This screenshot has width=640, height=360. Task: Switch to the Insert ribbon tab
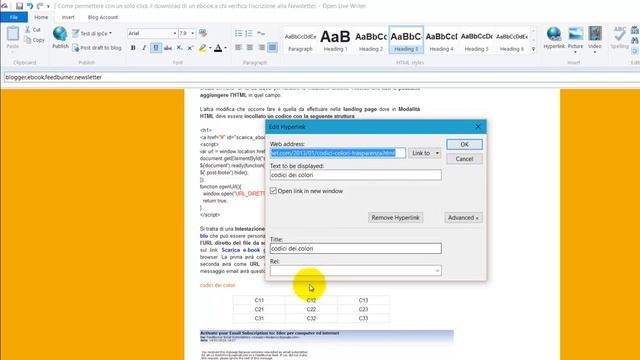coord(68,17)
